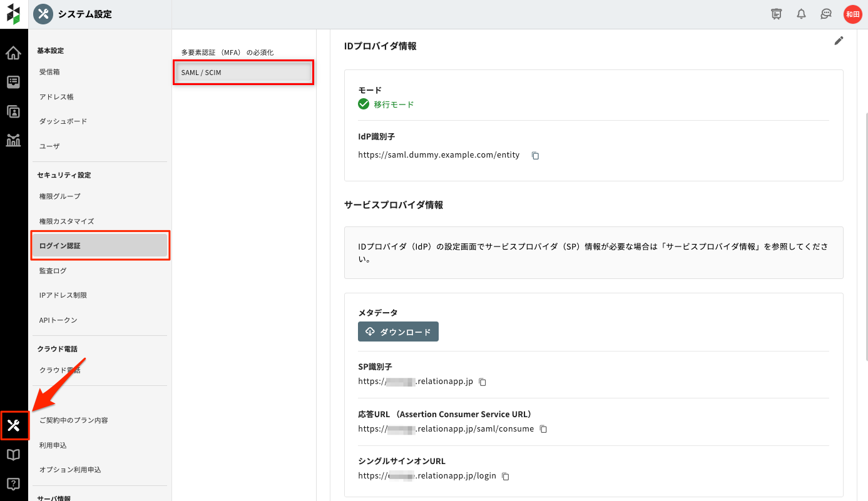This screenshot has height=501, width=868.
Task: Click the help question mark icon
Action: tap(13, 483)
